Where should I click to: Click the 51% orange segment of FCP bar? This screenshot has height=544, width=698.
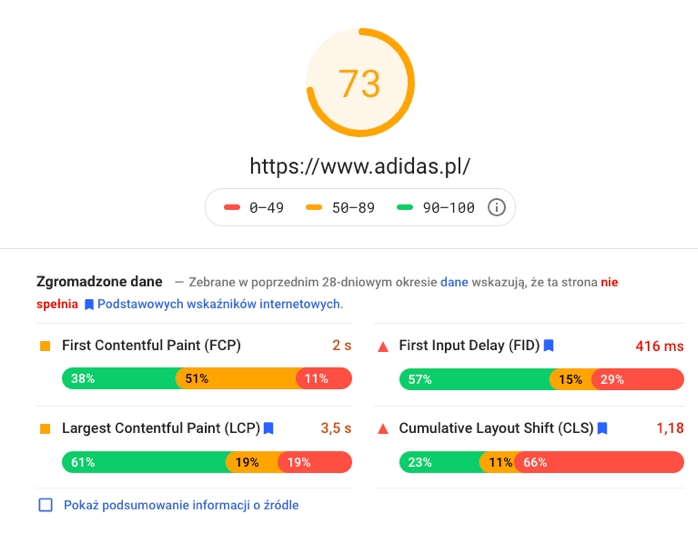(238, 378)
